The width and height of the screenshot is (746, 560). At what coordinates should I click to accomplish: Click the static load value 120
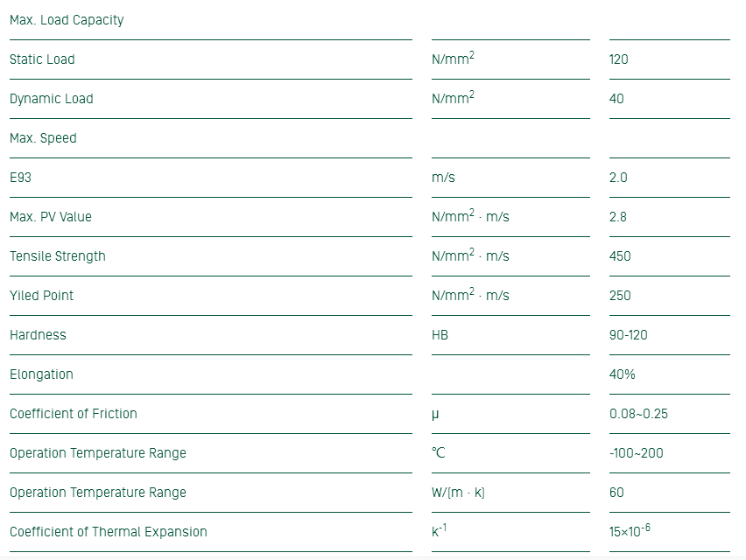[619, 59]
